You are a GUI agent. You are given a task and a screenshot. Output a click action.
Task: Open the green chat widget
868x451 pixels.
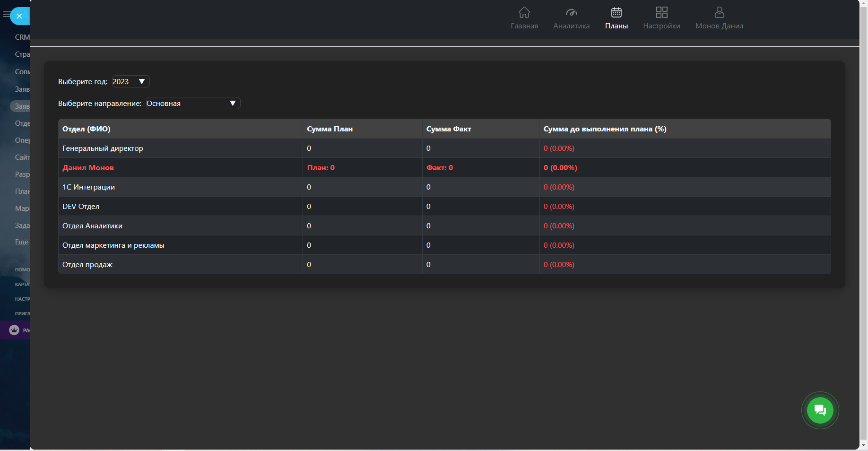[820, 410]
